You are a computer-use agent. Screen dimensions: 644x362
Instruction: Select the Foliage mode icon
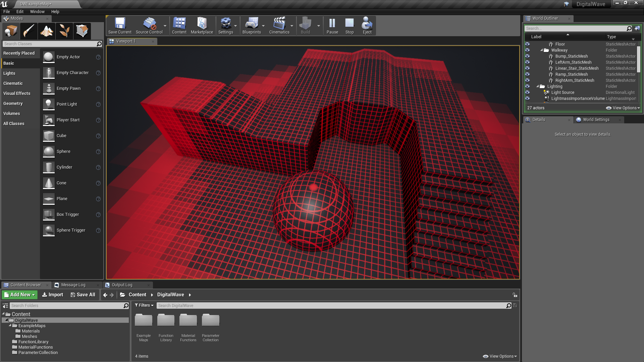click(x=64, y=31)
